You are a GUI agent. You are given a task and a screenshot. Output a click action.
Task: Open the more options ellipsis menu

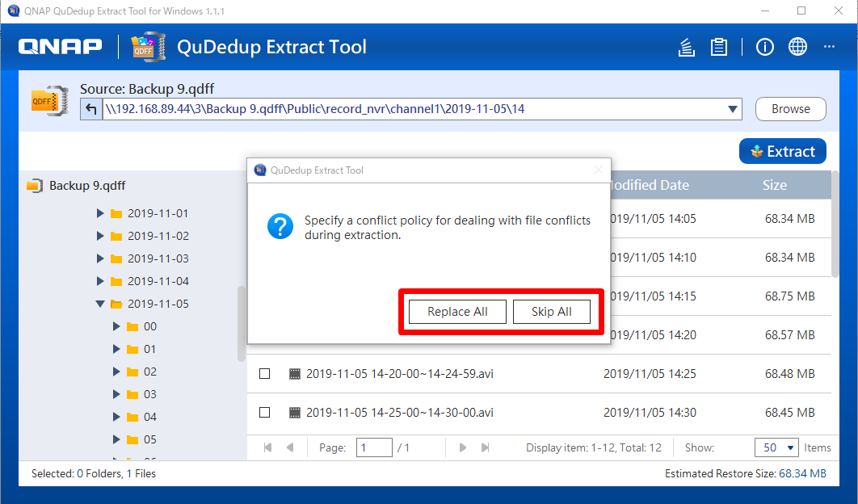(829, 47)
